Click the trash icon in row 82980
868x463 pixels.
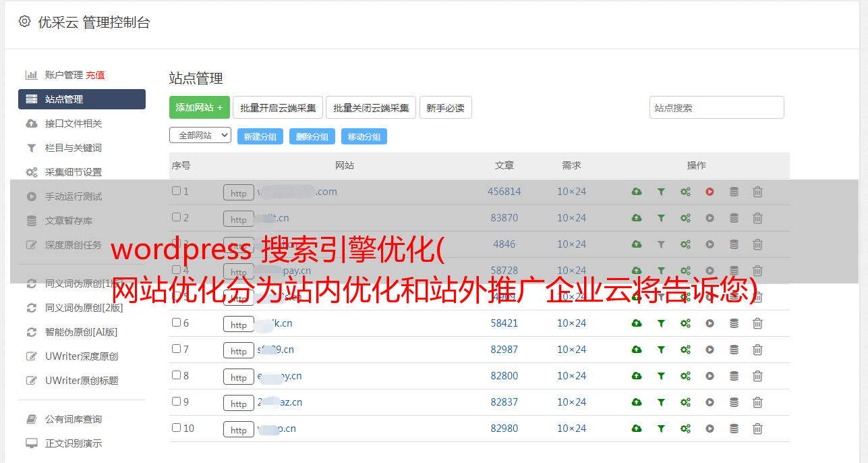point(757,429)
